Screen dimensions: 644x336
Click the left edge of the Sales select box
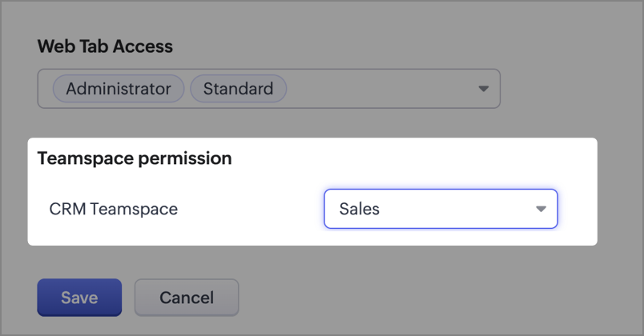click(329, 210)
